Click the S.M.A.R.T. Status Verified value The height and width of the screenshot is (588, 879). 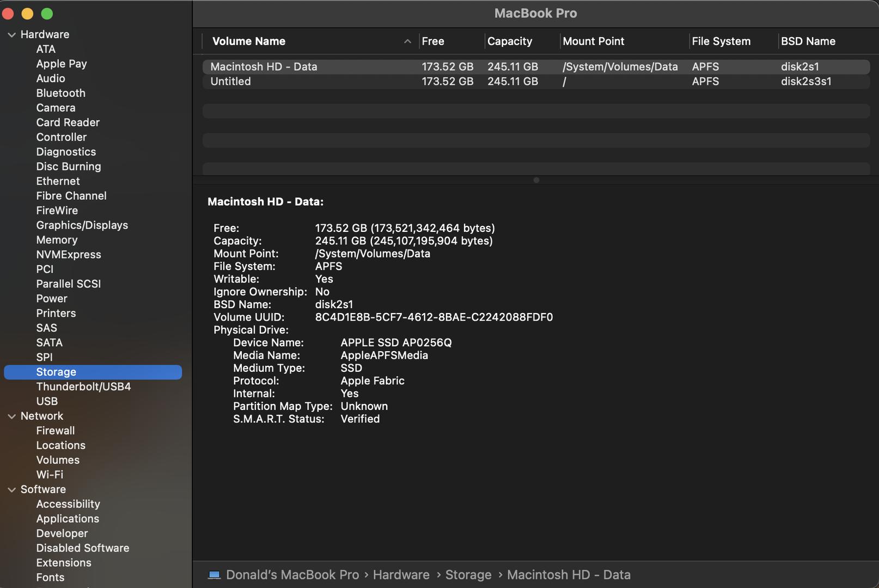click(x=360, y=419)
